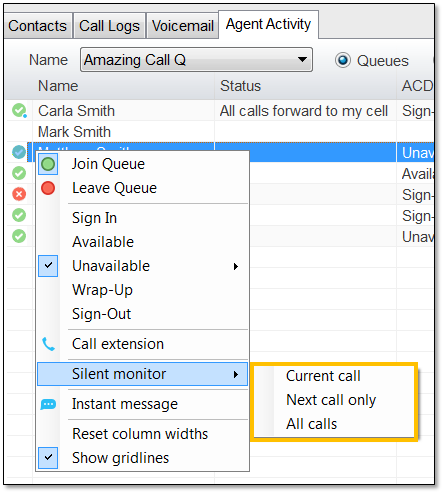Select the Agent Activity tab
Viewport: 444px width, 494px height.
[x=268, y=24]
